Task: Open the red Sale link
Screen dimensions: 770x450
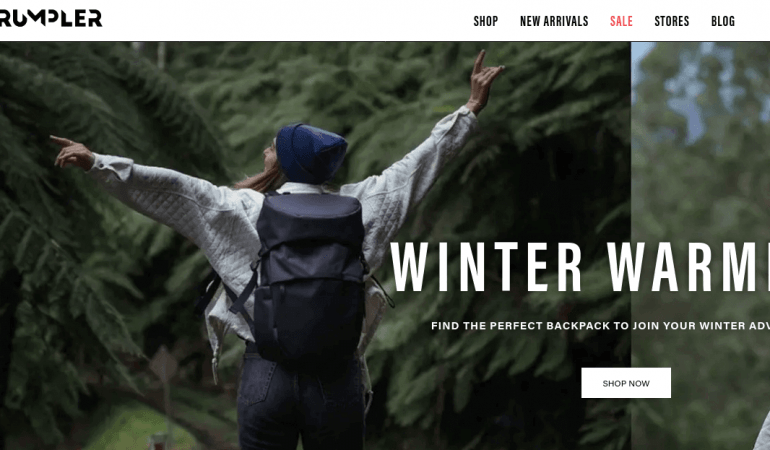Action: point(621,21)
